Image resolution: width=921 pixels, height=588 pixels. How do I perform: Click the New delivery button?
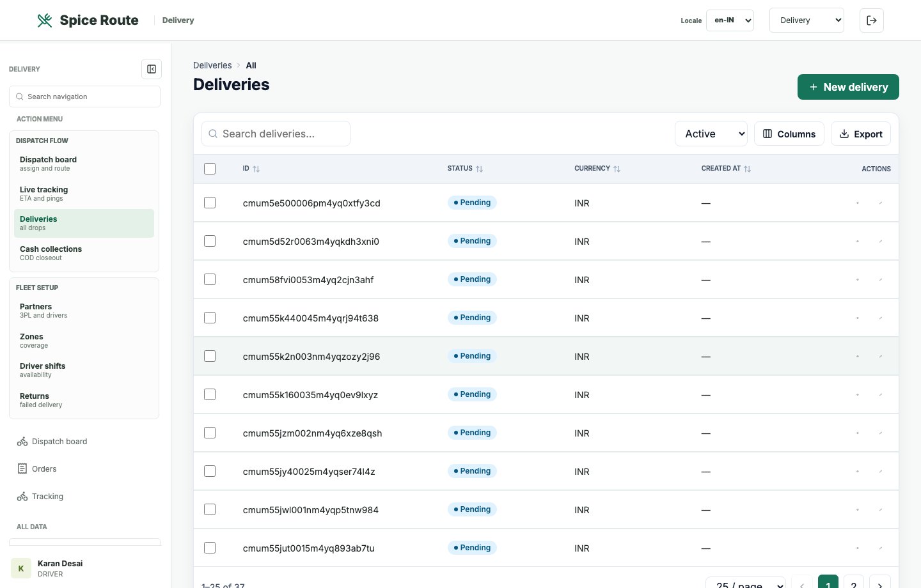click(x=848, y=87)
